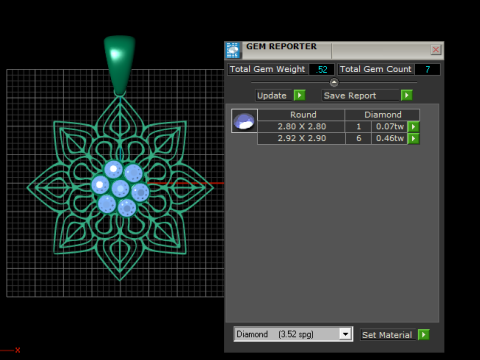Select the 2.92 X 2.90 size cell
The width and height of the screenshot is (480, 360).
point(301,138)
